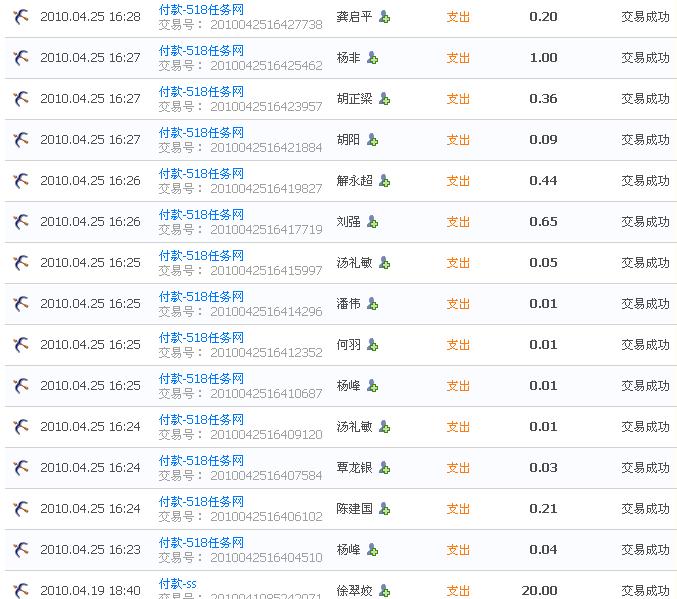Open 付款-518任务网 link for the 0.20 payment
Image resolution: width=677 pixels, height=599 pixels.
point(201,9)
